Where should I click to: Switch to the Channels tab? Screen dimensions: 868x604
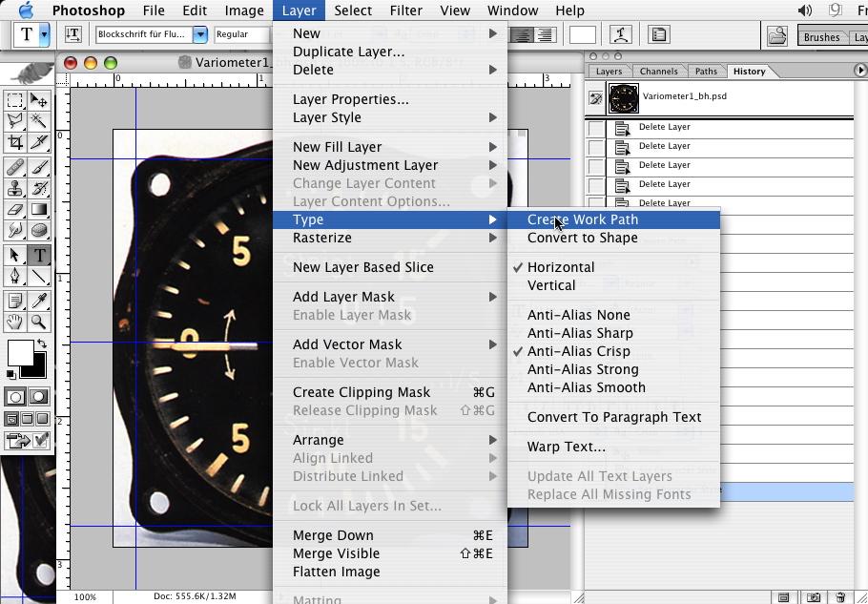pyautogui.click(x=658, y=72)
